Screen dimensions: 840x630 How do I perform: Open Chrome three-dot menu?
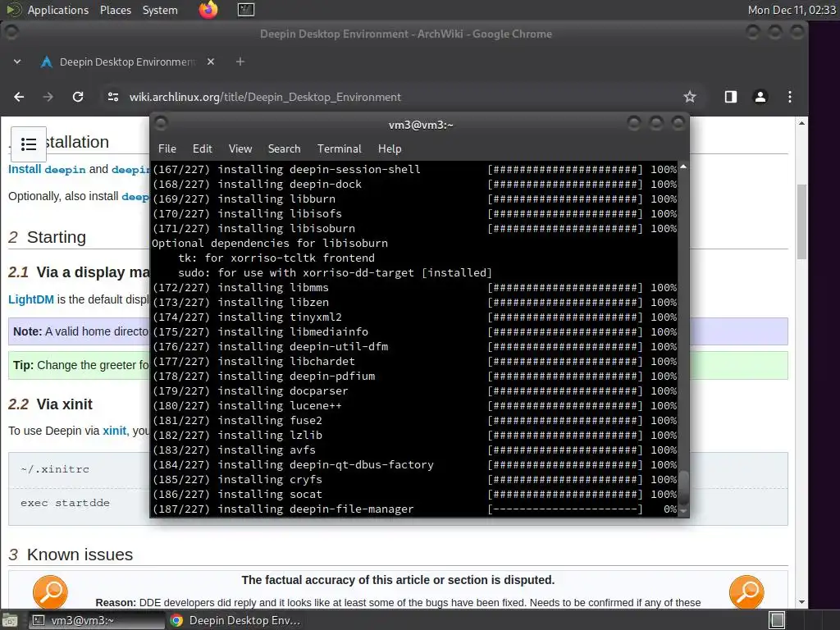coord(790,97)
